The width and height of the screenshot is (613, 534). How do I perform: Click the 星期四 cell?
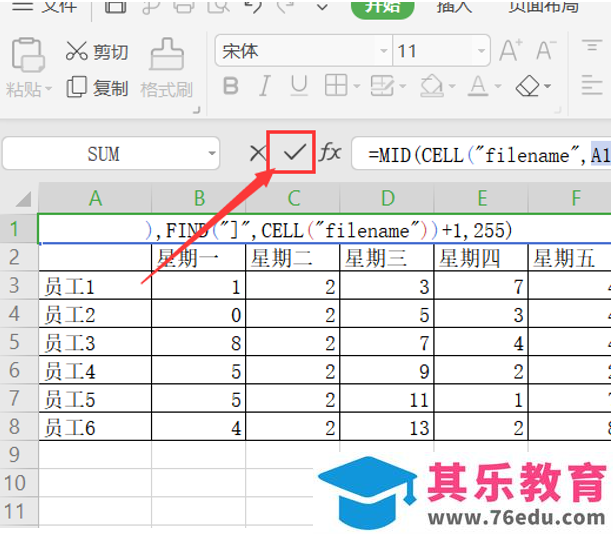click(x=481, y=258)
